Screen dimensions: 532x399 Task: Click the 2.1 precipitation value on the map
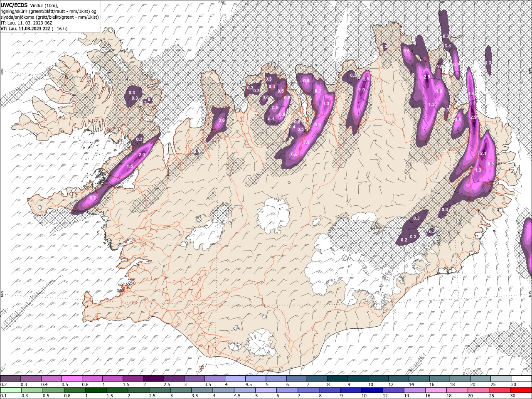pos(483,153)
